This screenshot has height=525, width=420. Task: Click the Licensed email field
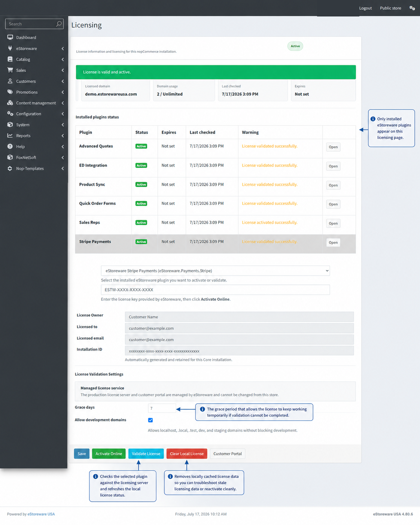pos(239,340)
